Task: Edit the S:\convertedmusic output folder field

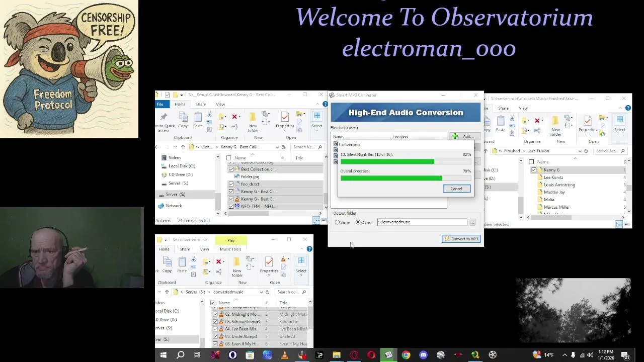Action: [422, 222]
